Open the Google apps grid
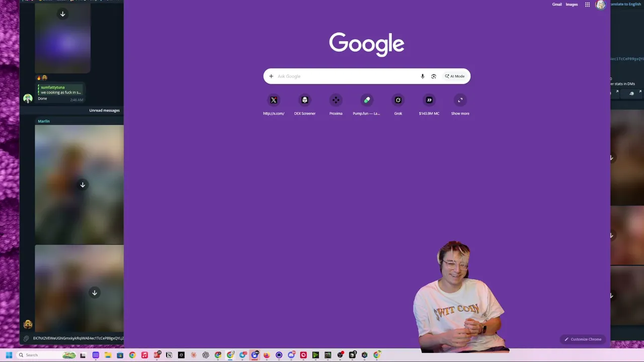The width and height of the screenshot is (644, 362). click(x=587, y=5)
